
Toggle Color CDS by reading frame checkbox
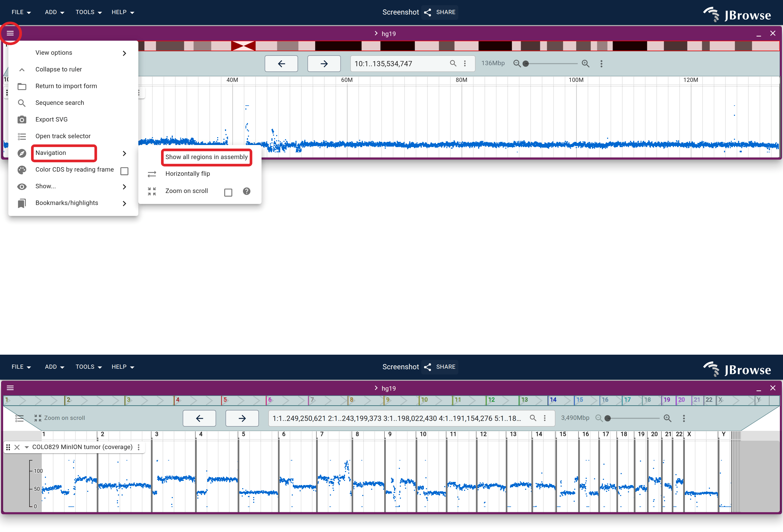point(124,171)
